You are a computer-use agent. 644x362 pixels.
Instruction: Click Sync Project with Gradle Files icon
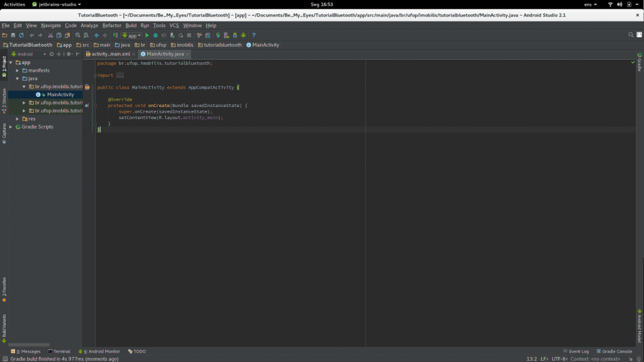218,35
